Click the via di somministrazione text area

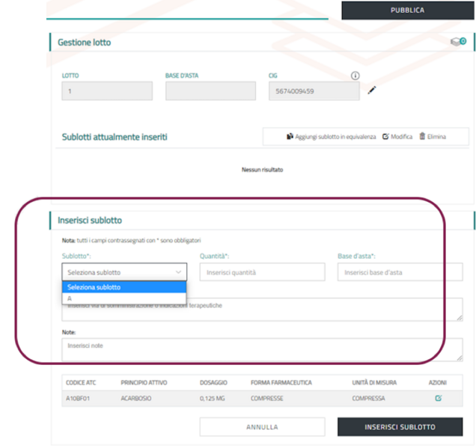262,309
